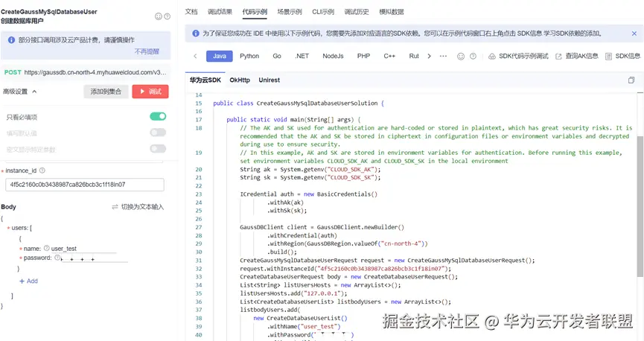Click the user name input field with user_test
Viewport: 644px width, 341px height.
[84, 249]
